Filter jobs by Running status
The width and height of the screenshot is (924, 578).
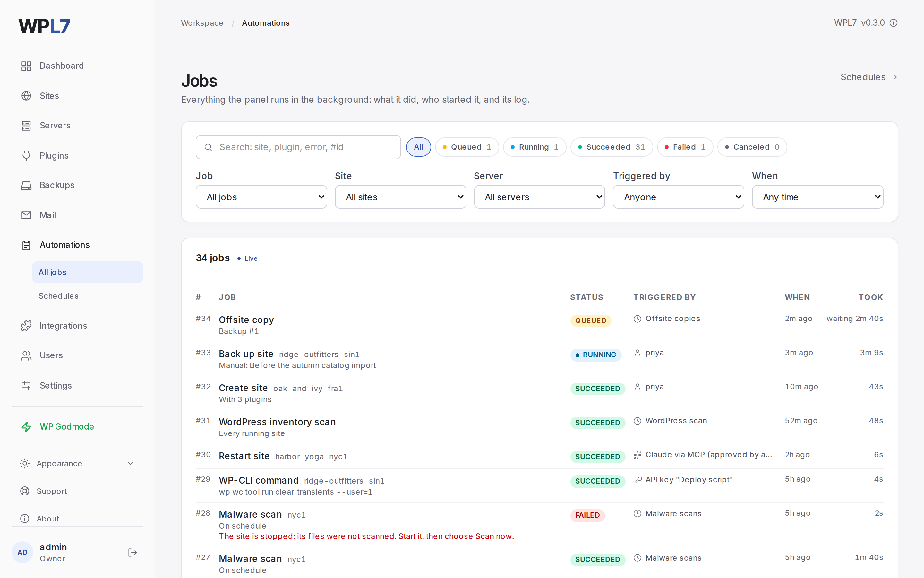point(534,147)
